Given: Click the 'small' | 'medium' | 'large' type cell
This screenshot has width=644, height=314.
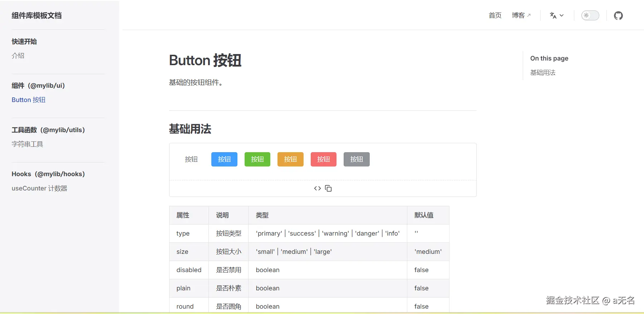Looking at the screenshot, I should point(328,252).
